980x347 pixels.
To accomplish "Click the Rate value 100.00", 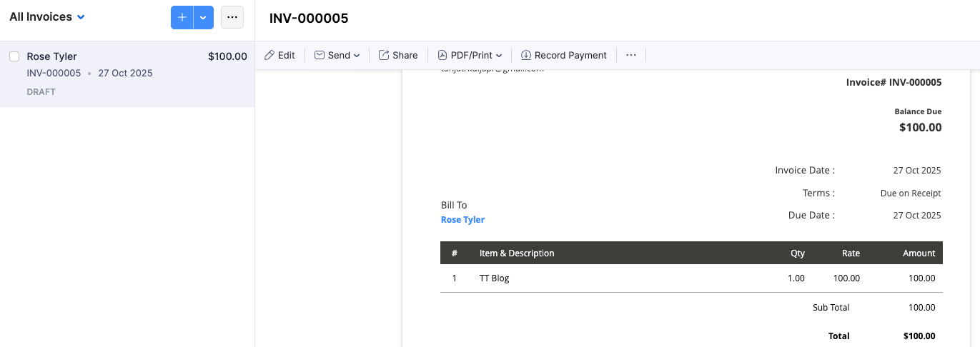I will 846,278.
